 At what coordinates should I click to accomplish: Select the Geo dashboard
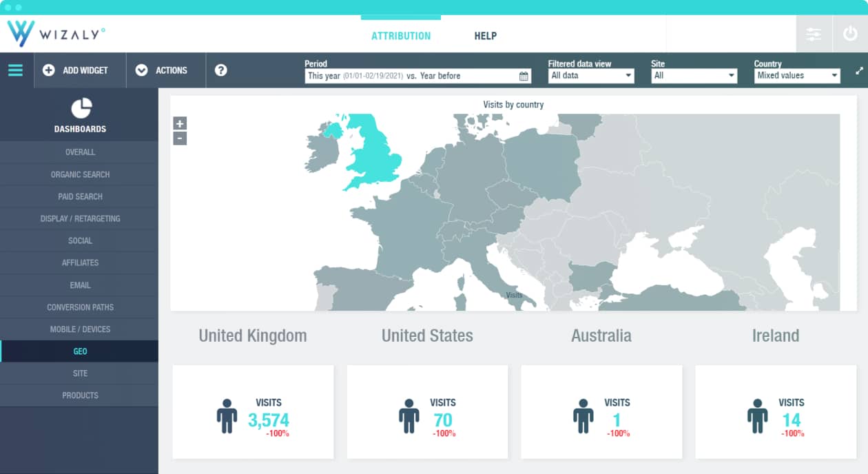(x=79, y=351)
